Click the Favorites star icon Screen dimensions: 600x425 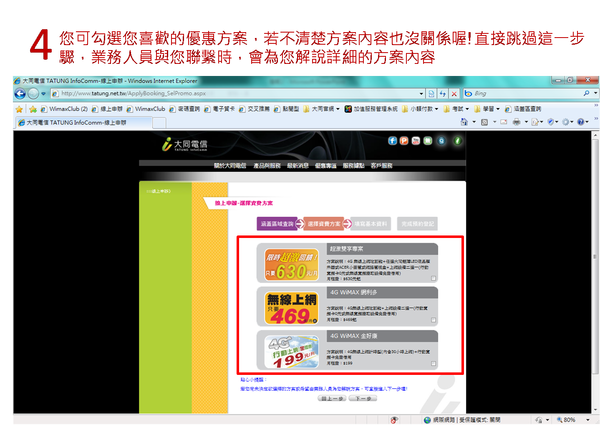[19, 109]
